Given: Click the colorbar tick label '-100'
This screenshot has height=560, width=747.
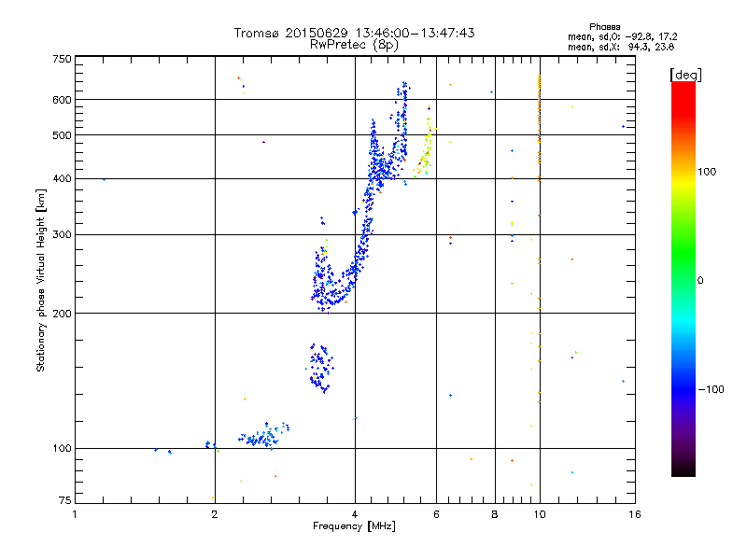Looking at the screenshot, I should point(711,389).
